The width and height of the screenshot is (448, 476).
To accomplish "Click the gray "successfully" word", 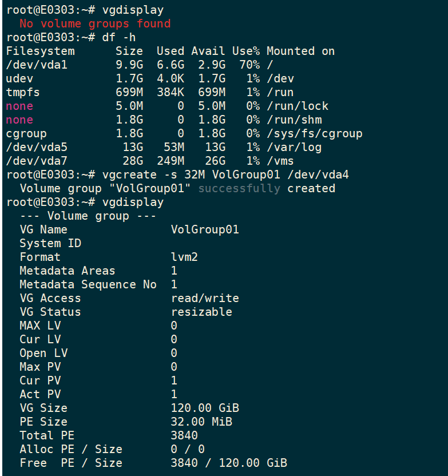I will 239,188.
